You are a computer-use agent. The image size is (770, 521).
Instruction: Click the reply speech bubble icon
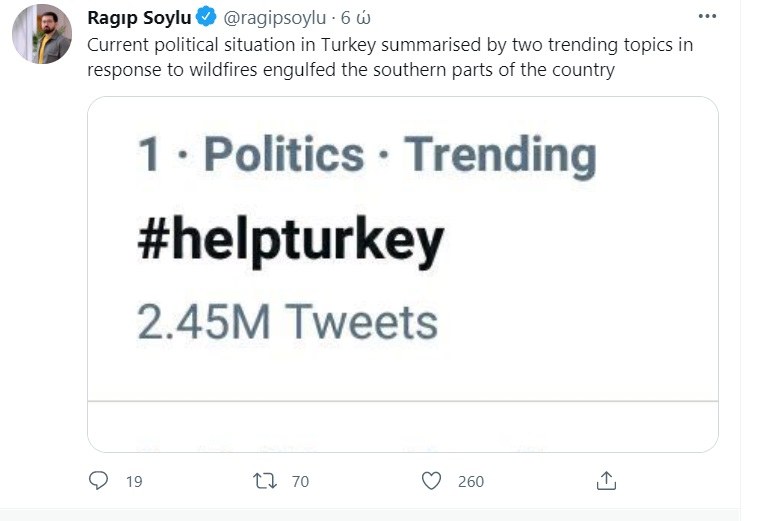[x=98, y=481]
